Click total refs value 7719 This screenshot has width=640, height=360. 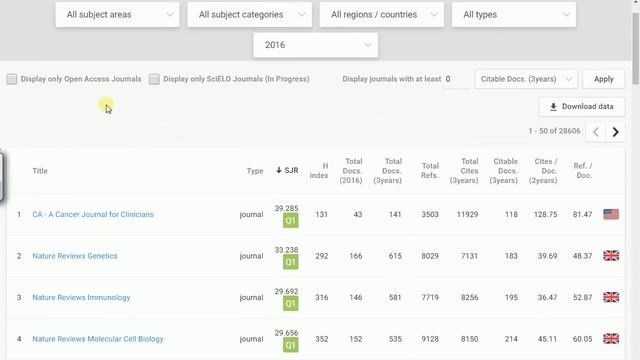[430, 298]
